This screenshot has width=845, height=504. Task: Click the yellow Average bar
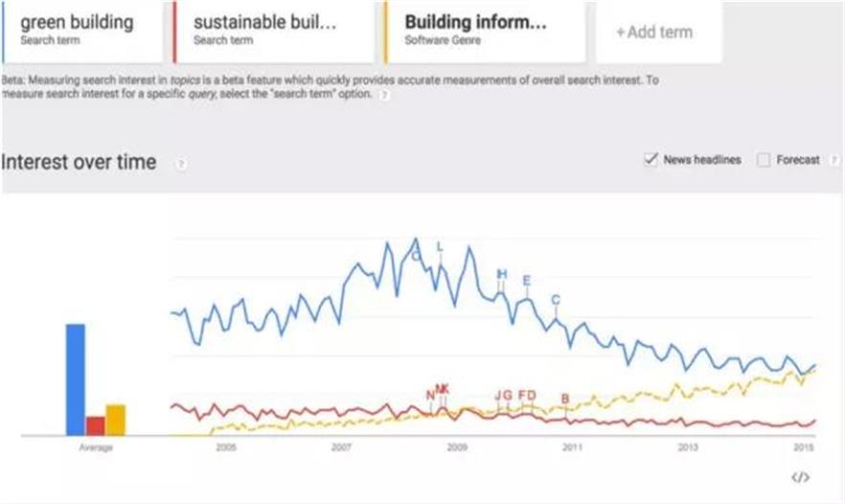coord(116,420)
